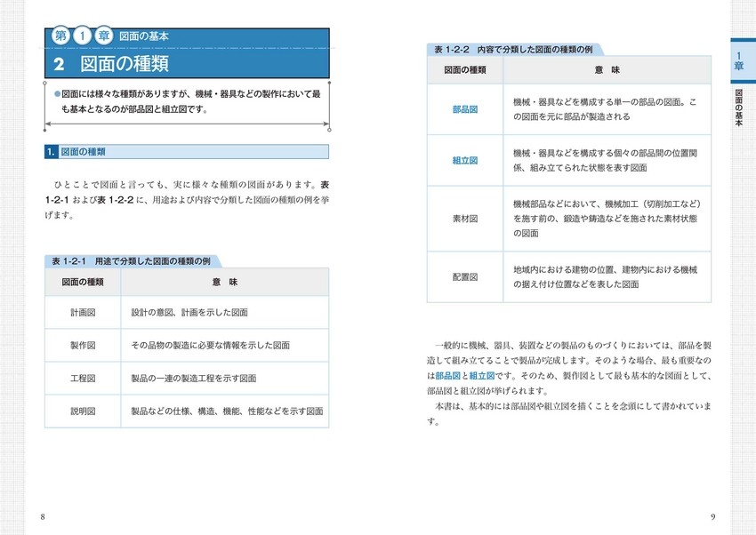The width and height of the screenshot is (756, 535).
Task: Click description starting '機械部品などにおいて、機械加工'
Action: click(x=607, y=219)
